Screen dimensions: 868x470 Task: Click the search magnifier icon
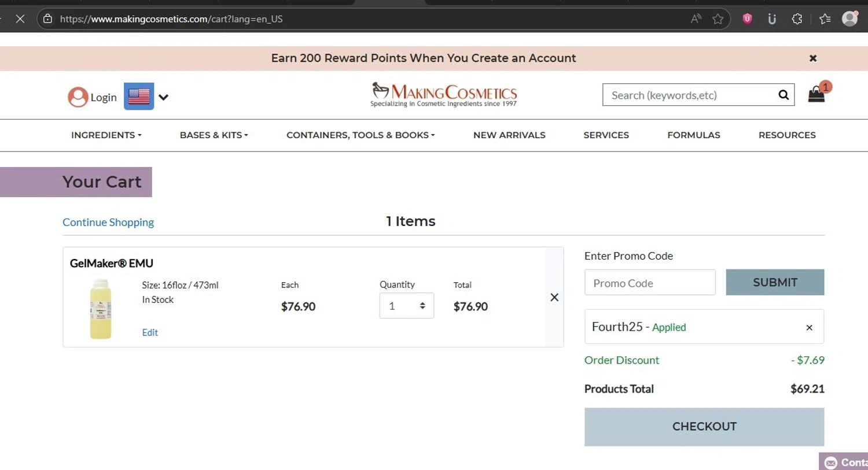(x=784, y=95)
